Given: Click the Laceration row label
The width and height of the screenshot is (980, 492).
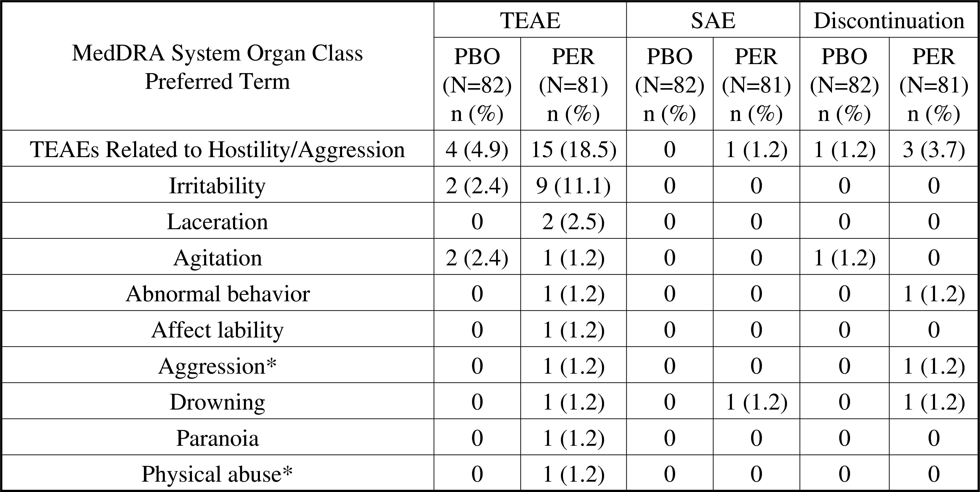Looking at the screenshot, I should [x=217, y=221].
